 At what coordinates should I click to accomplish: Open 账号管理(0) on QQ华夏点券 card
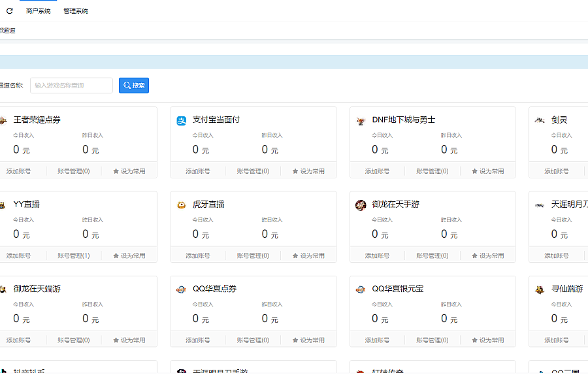[x=253, y=340]
